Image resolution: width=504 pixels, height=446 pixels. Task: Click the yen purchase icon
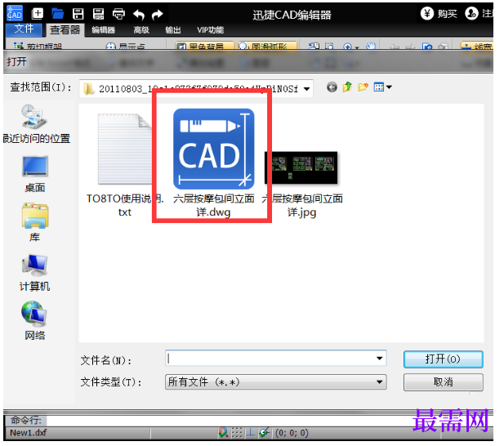coord(427,14)
